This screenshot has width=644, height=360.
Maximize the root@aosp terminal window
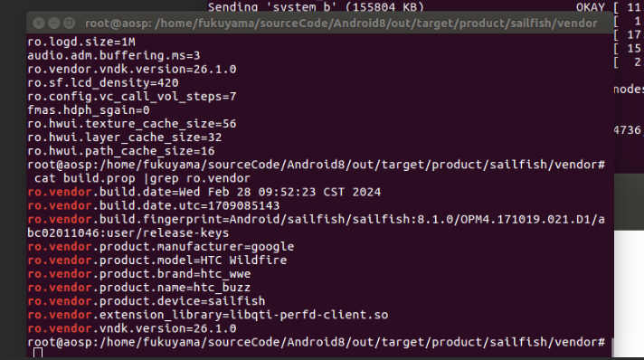point(69,23)
